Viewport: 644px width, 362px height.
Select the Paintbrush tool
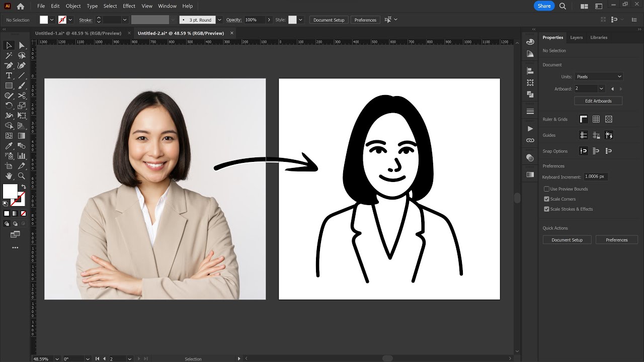tap(22, 85)
